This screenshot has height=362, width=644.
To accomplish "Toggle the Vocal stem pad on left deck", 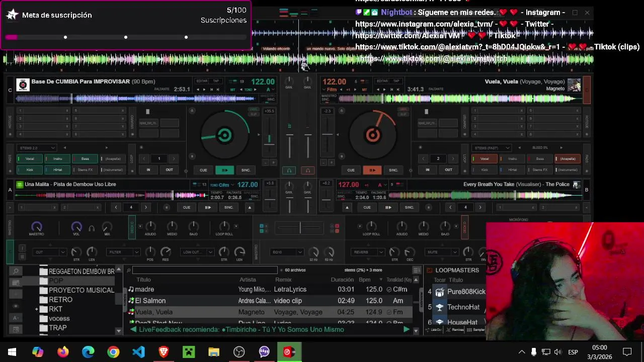I will pyautogui.click(x=30, y=159).
